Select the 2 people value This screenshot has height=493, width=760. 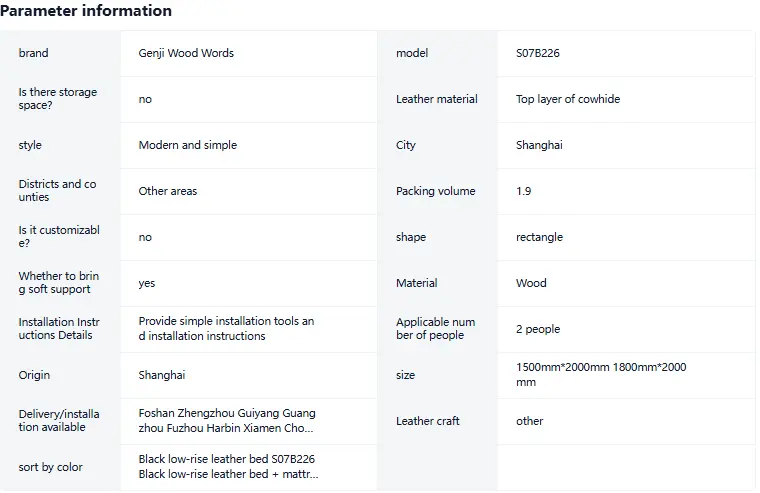pos(538,329)
